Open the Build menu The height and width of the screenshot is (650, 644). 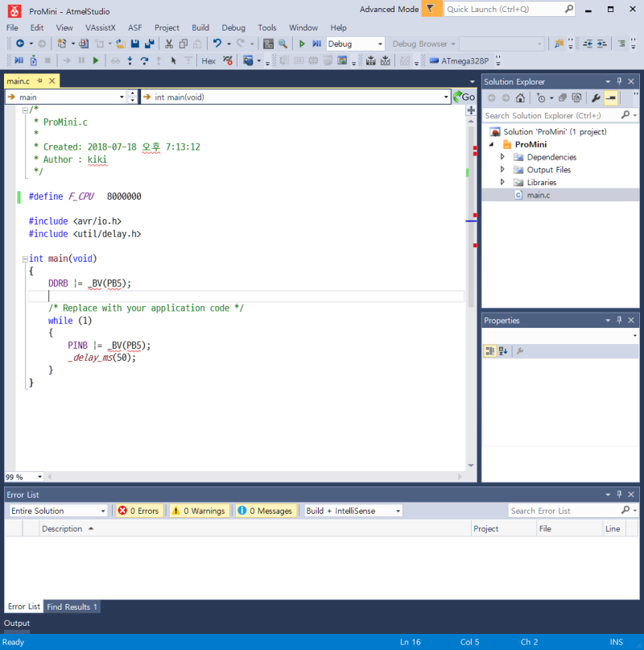pyautogui.click(x=200, y=27)
